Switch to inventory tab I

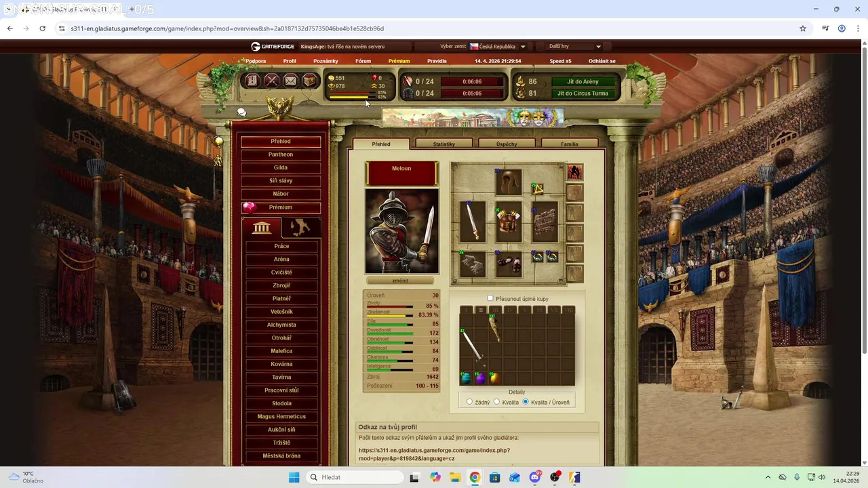point(466,310)
